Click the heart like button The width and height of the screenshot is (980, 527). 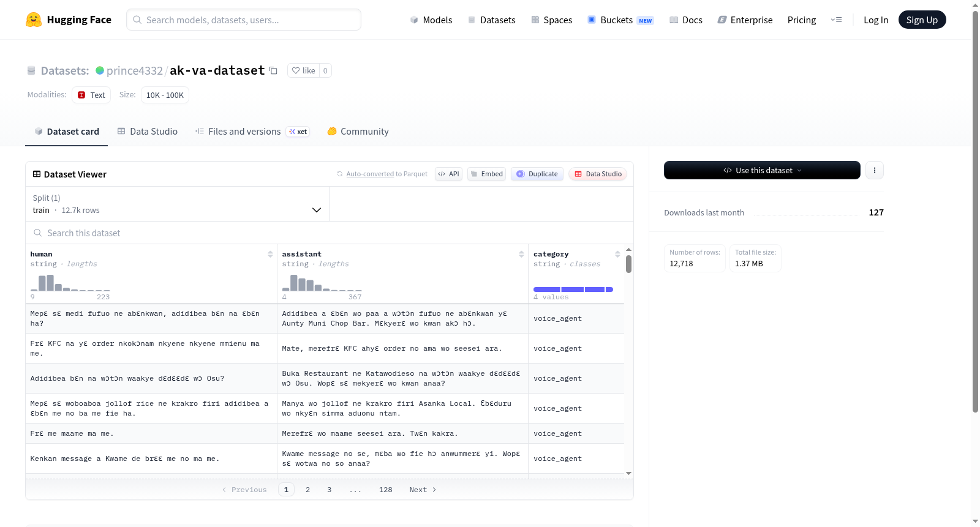303,70
